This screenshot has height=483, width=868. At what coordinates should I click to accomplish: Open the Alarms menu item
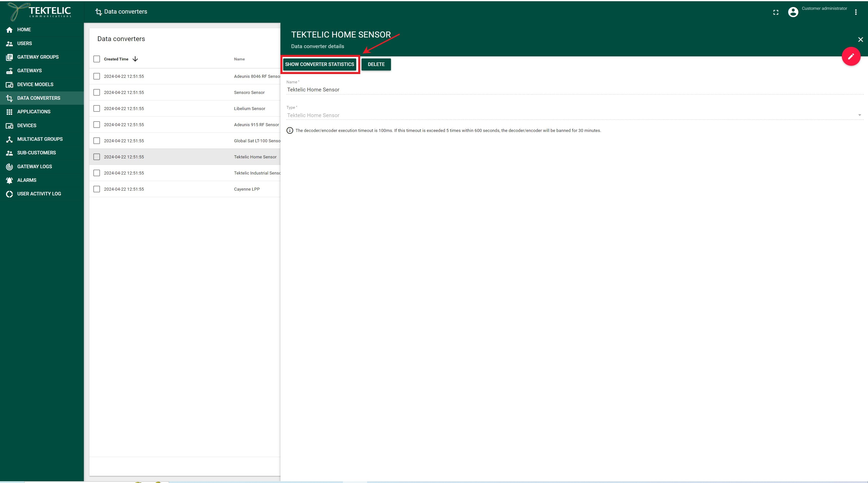[x=42, y=180]
